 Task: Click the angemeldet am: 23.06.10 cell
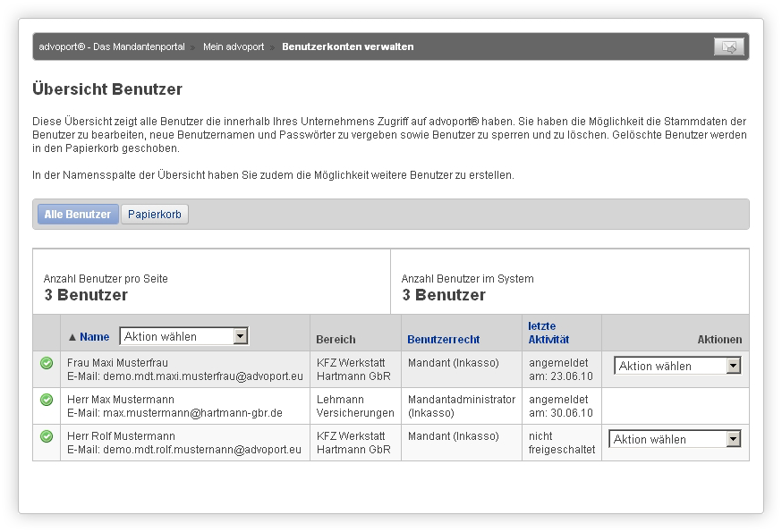point(561,369)
